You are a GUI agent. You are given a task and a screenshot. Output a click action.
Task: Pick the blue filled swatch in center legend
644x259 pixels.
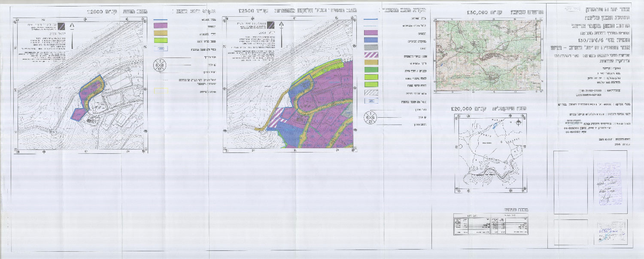371,40
